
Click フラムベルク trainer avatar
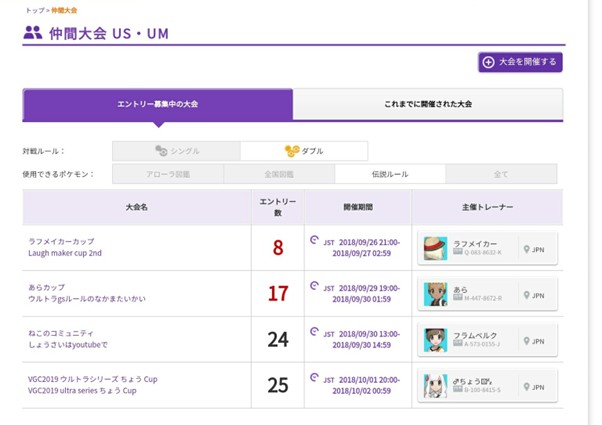pyautogui.click(x=435, y=340)
